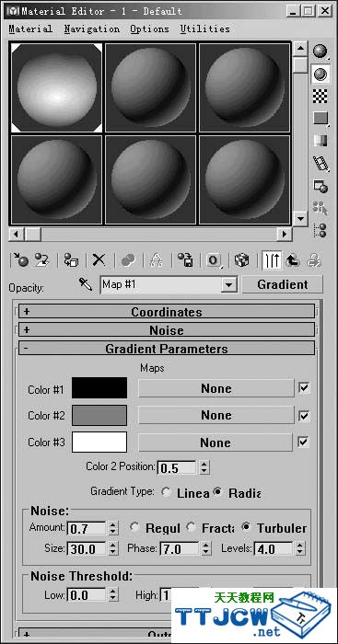Click the Gradient map type button
338x644 pixels.
tap(283, 284)
